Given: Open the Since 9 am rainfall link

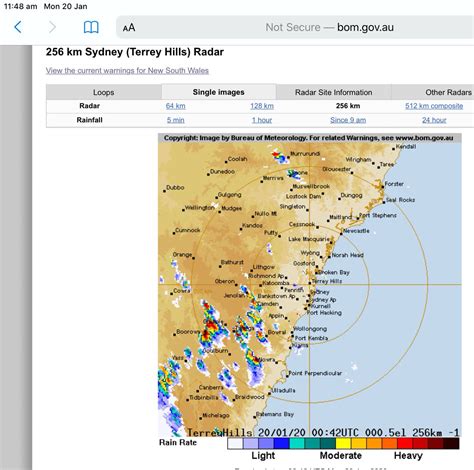Looking at the screenshot, I should pyautogui.click(x=348, y=120).
